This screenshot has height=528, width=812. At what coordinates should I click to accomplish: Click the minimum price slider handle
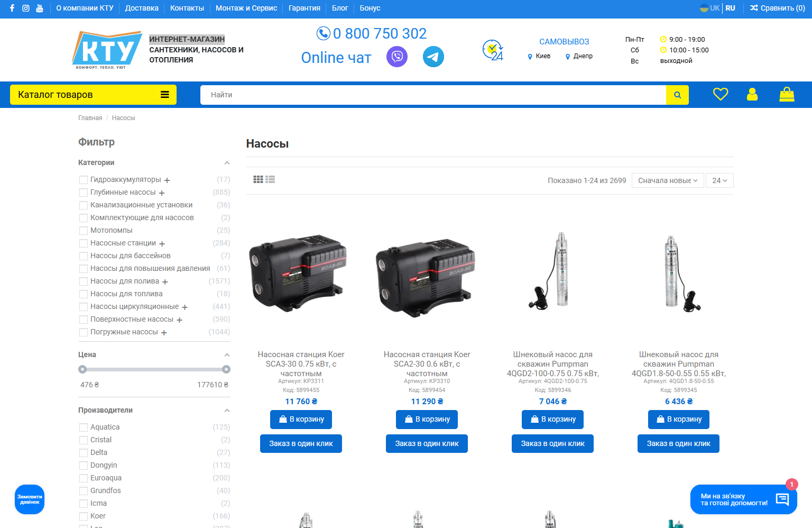pyautogui.click(x=82, y=369)
